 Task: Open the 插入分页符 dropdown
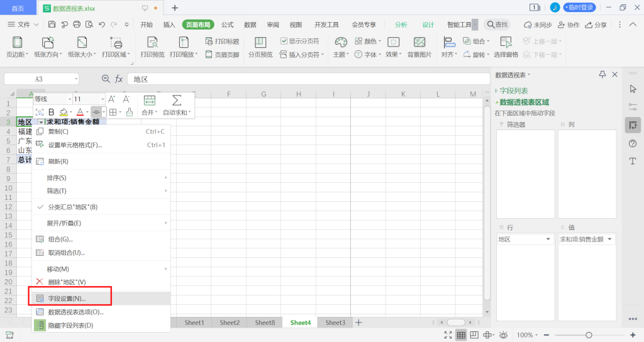(x=323, y=55)
